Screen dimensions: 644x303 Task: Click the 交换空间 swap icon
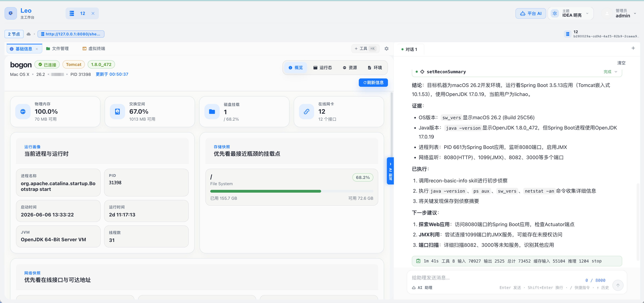click(117, 112)
